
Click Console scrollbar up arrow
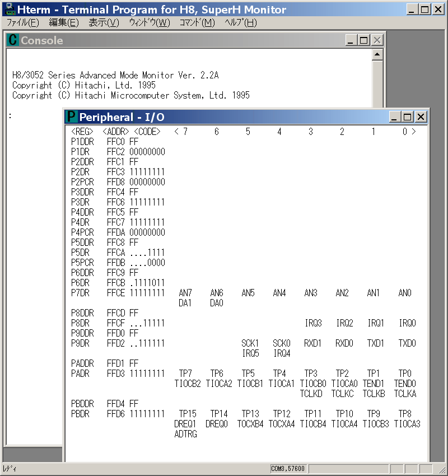377,55
